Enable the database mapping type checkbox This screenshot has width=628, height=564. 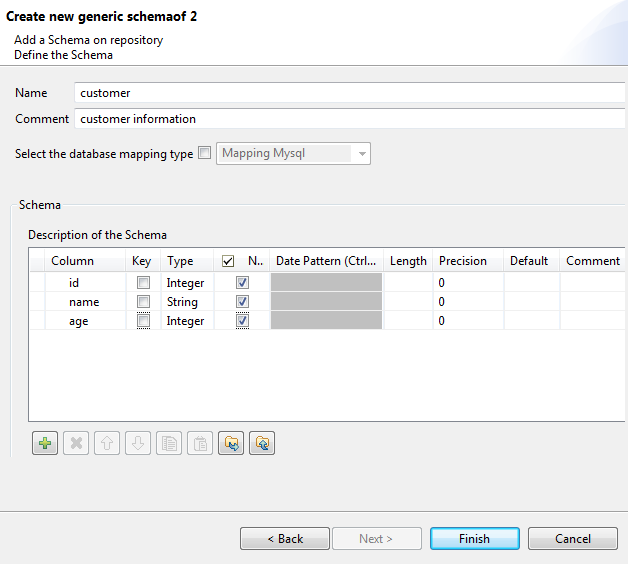[x=205, y=154]
